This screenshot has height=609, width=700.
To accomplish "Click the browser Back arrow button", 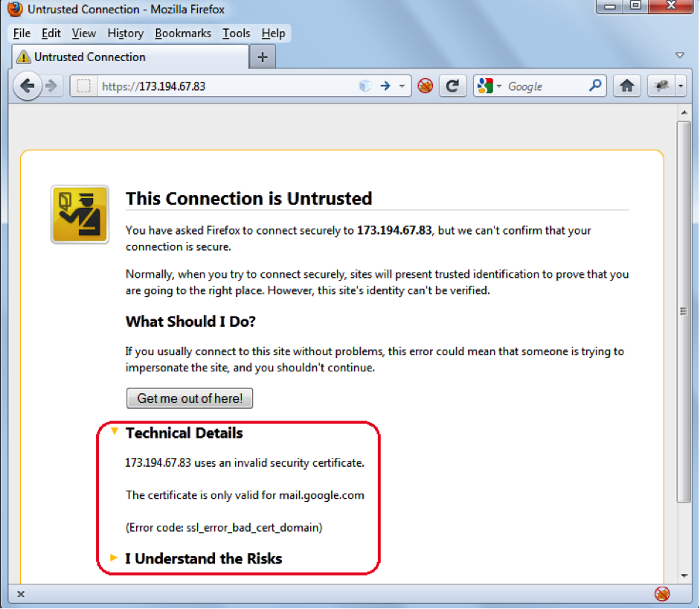I will 28,86.
